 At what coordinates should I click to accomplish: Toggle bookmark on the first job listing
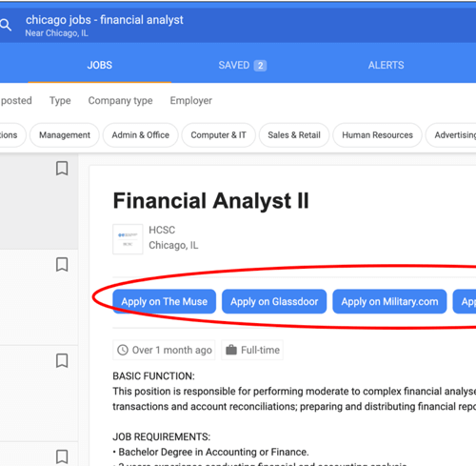(x=62, y=169)
